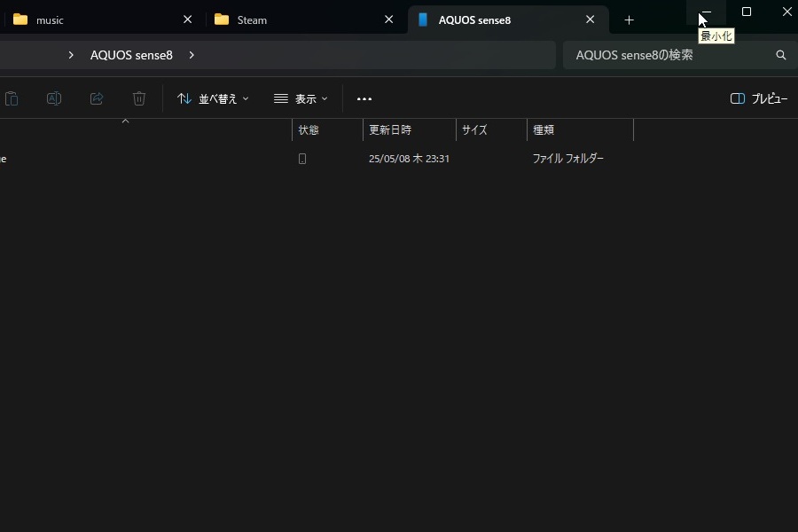
Task: Sort by サイズ column header
Action: coord(491,129)
